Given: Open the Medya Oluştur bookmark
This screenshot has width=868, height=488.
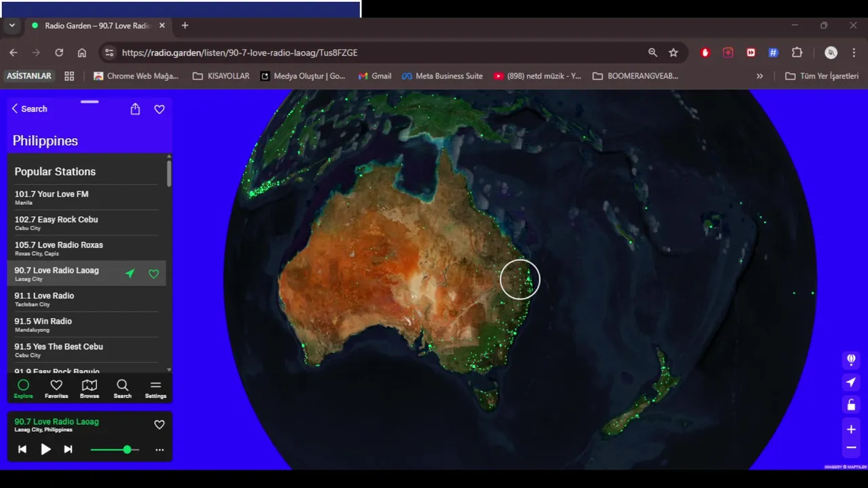Looking at the screenshot, I should coord(303,76).
